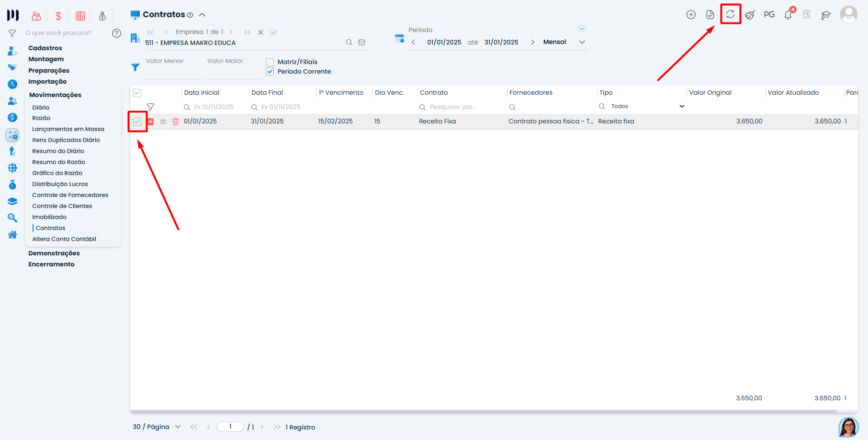Toggle the select-all header checkbox
The height and width of the screenshot is (440, 868).
pyautogui.click(x=137, y=93)
